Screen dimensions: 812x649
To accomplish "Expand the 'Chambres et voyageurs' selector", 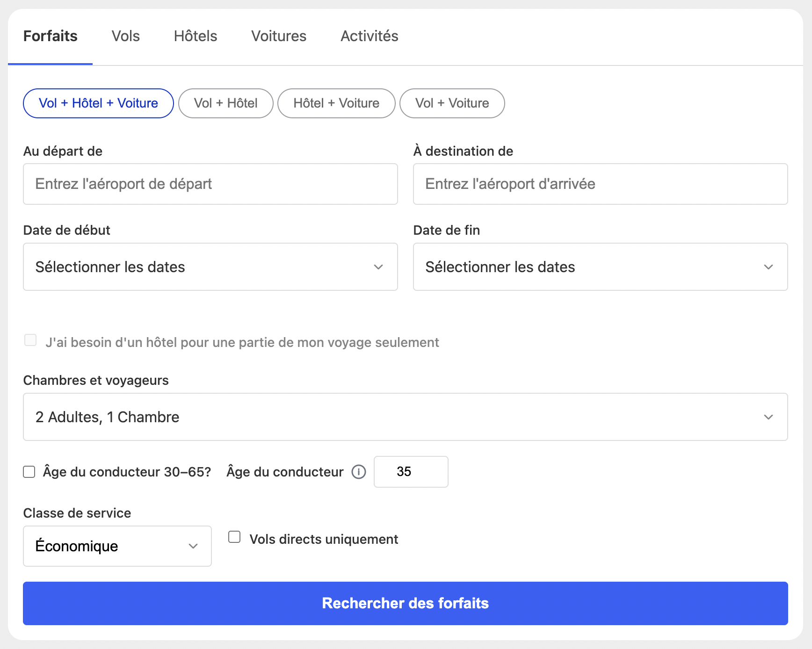I will coord(405,417).
